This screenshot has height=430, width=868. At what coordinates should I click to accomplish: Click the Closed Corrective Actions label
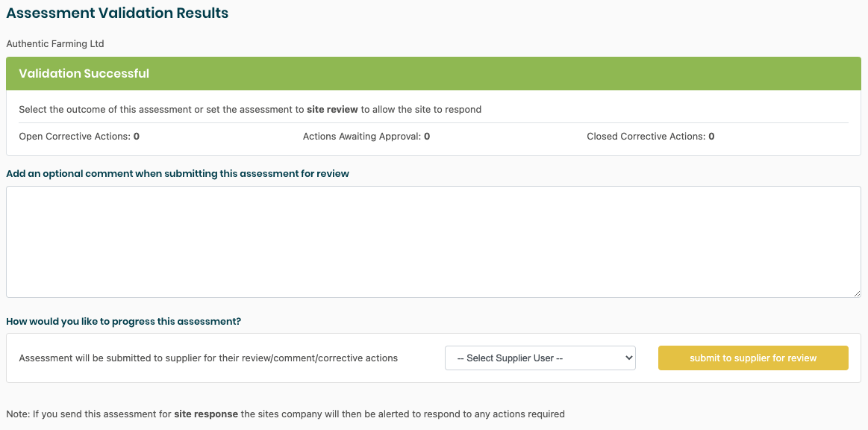point(646,137)
